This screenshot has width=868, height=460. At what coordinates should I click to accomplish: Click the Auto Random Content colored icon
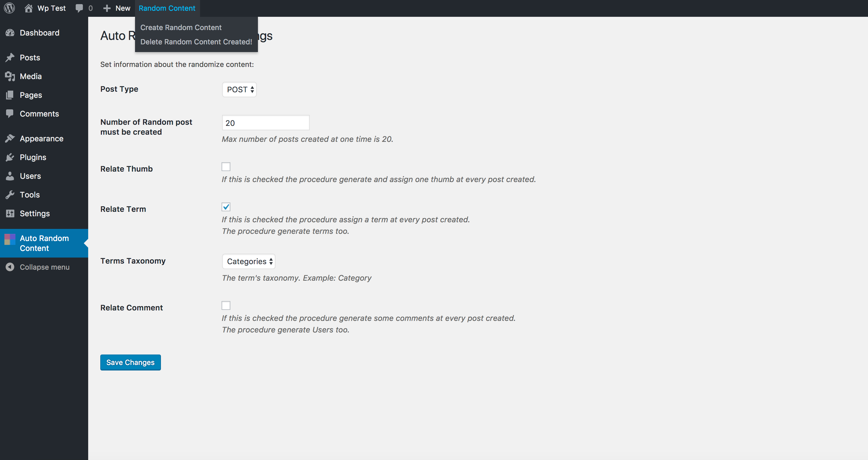pos(10,239)
